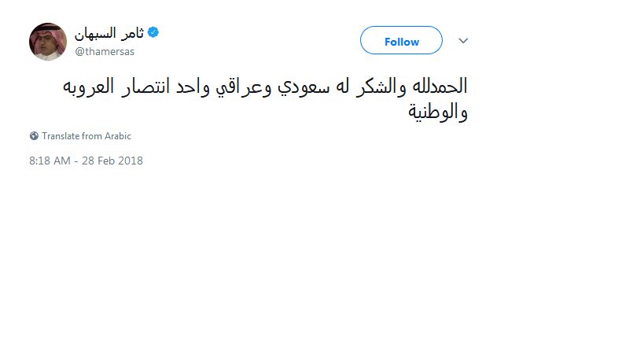Click the first name ثامر
This screenshot has width=644, height=362.
click(133, 32)
